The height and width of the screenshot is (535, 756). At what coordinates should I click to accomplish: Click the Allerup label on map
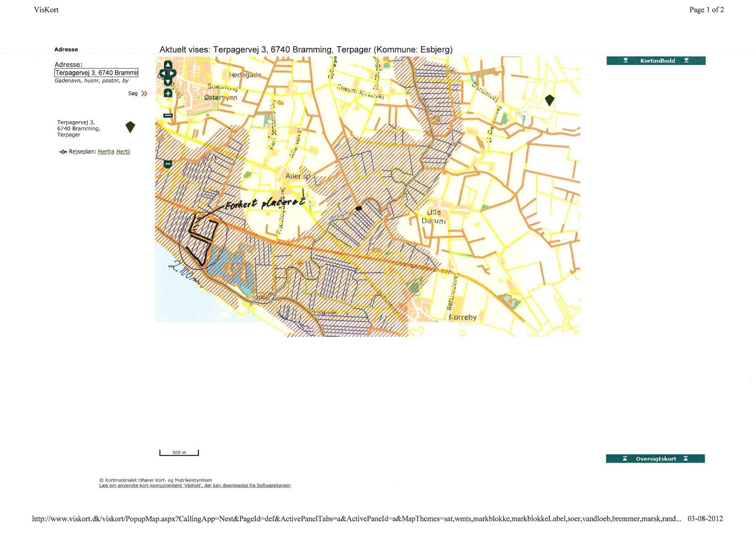pos(298,176)
